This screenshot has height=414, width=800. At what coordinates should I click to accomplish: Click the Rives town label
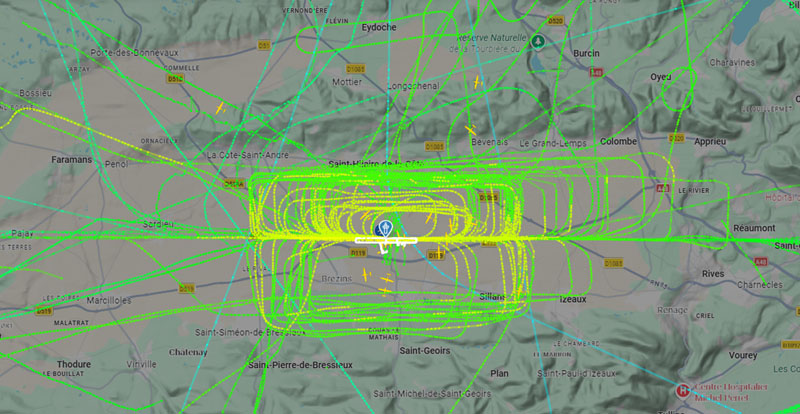pyautogui.click(x=713, y=274)
